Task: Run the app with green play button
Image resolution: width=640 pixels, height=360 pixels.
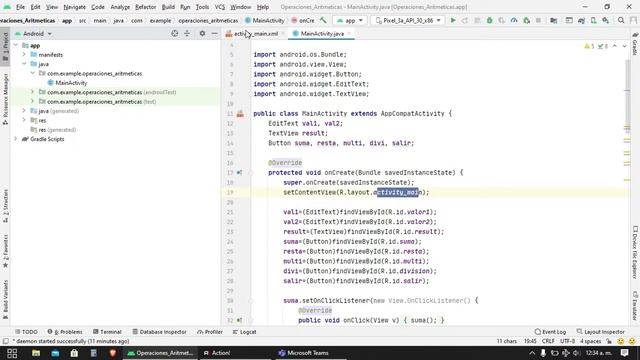Action: coord(453,20)
